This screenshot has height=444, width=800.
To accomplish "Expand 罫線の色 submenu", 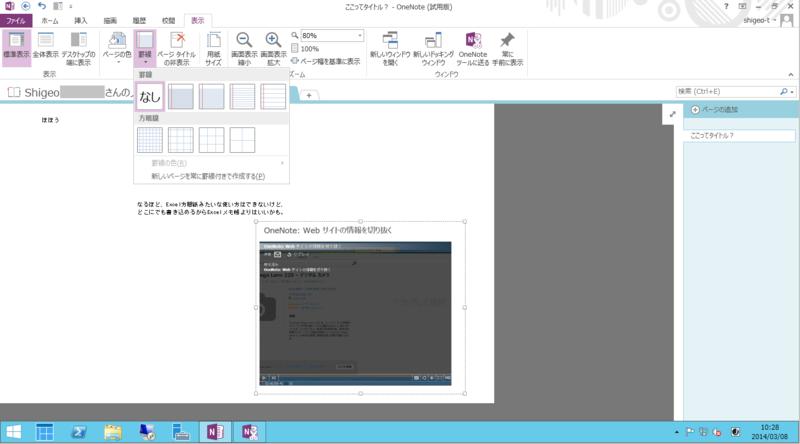I will click(x=211, y=163).
